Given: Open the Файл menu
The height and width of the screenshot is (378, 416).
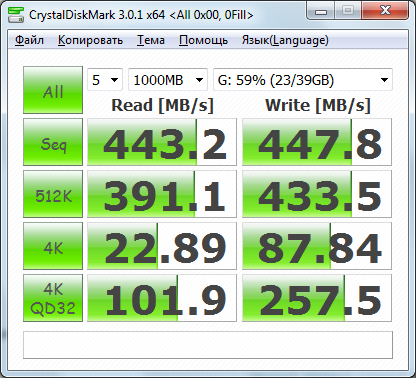Looking at the screenshot, I should (29, 40).
